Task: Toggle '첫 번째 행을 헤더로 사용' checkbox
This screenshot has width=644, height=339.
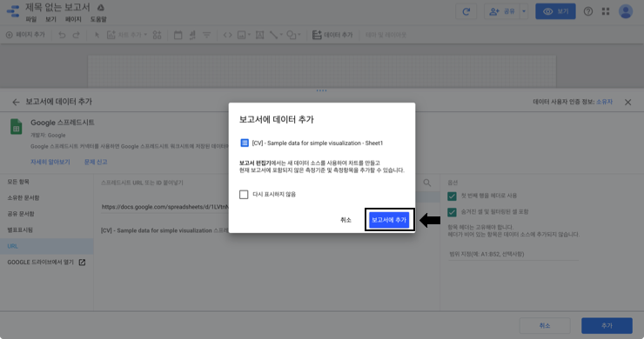Action: coord(452,196)
